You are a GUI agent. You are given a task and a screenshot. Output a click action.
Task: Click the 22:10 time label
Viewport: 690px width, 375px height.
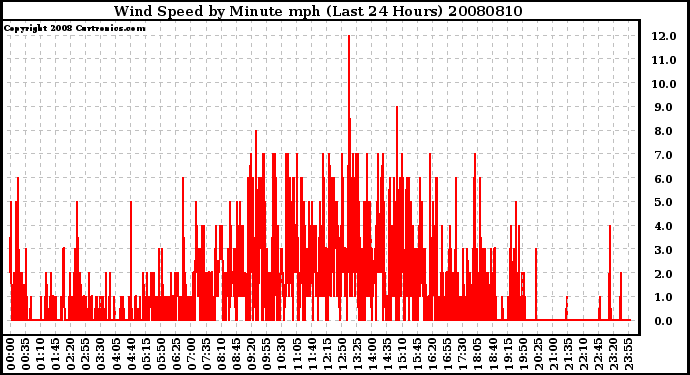pyautogui.click(x=583, y=354)
